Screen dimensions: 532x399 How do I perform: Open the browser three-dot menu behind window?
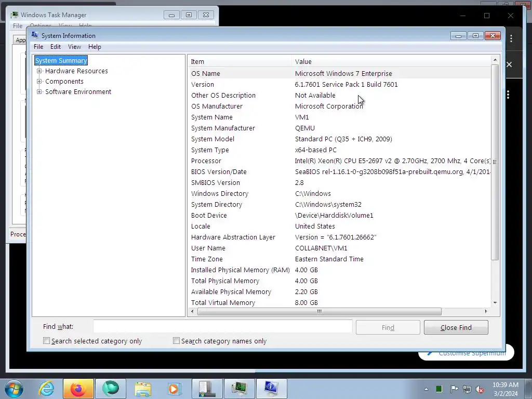coord(511,38)
